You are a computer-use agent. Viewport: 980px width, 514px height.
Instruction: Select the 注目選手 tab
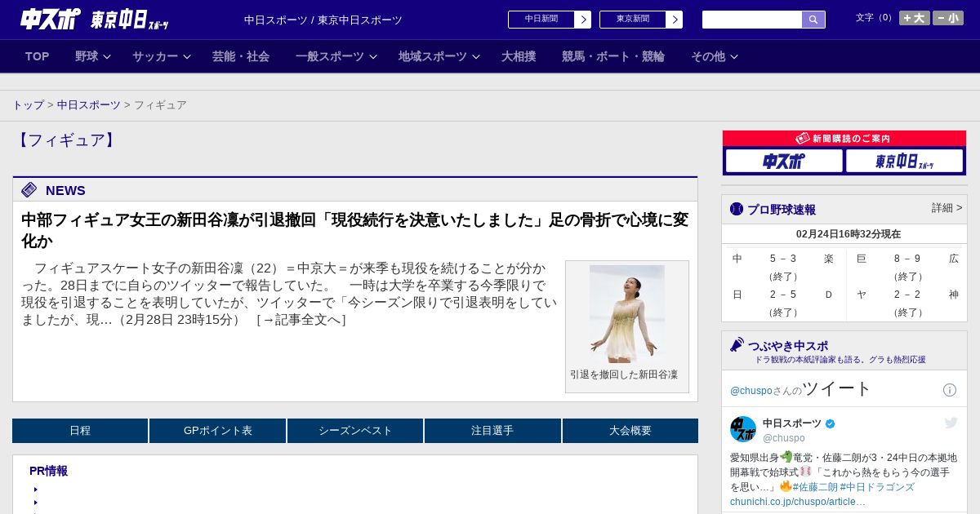492,431
